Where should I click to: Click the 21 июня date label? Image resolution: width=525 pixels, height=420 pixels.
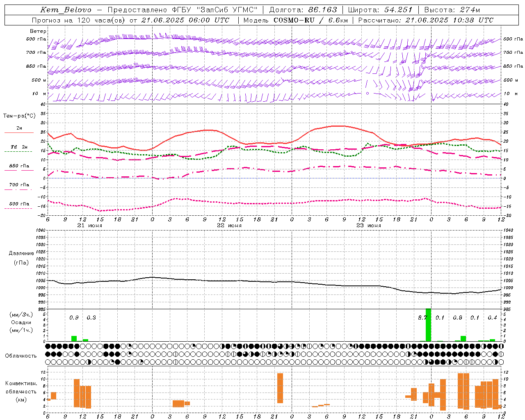click(90, 226)
